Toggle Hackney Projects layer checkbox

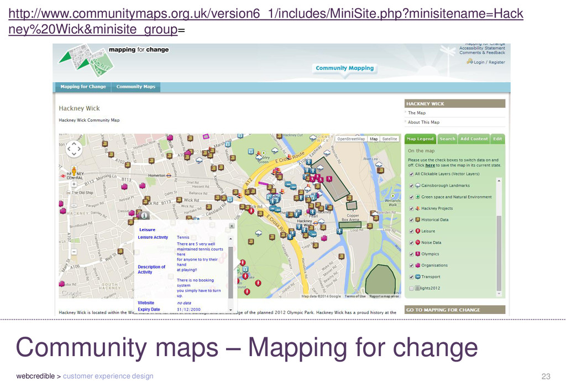point(411,208)
